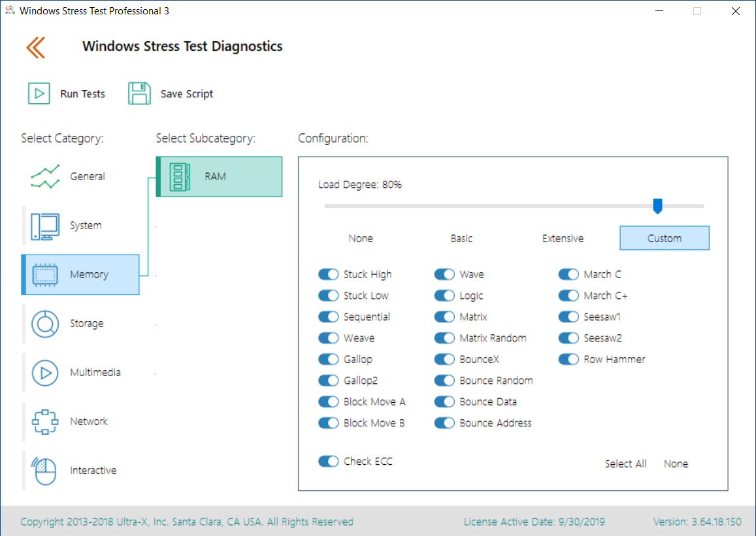
Task: Click the Load Degree slider track
Action: point(514,206)
